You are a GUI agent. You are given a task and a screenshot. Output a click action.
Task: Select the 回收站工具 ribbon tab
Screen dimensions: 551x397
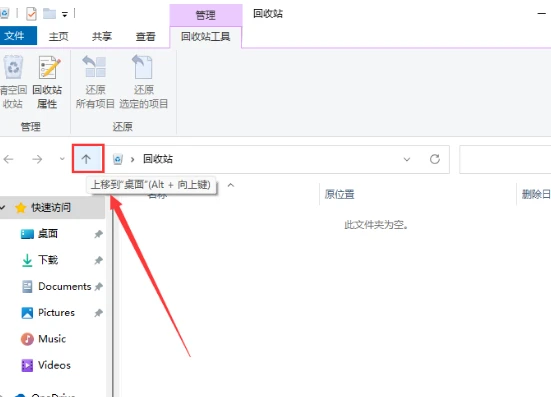point(206,37)
